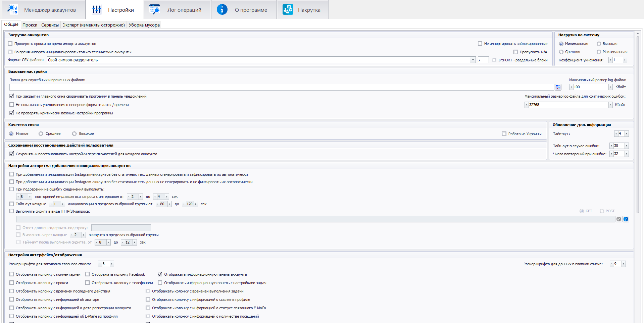Viewport: 644px width, 323px height.
Task: Increase Коэффициент умножения value
Action: (625, 60)
